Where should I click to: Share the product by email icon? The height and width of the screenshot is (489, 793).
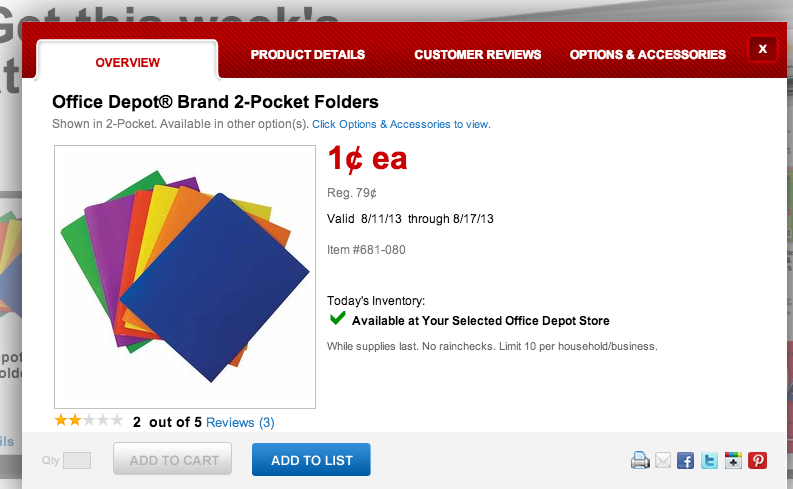tap(663, 460)
